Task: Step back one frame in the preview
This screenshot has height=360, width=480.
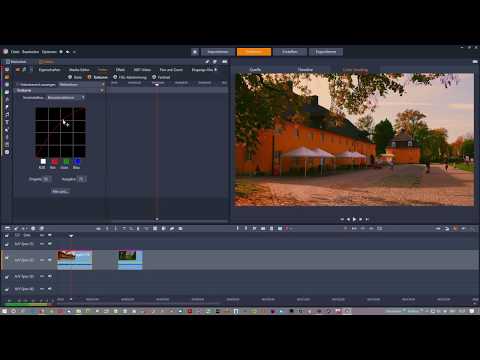Action: point(348,219)
